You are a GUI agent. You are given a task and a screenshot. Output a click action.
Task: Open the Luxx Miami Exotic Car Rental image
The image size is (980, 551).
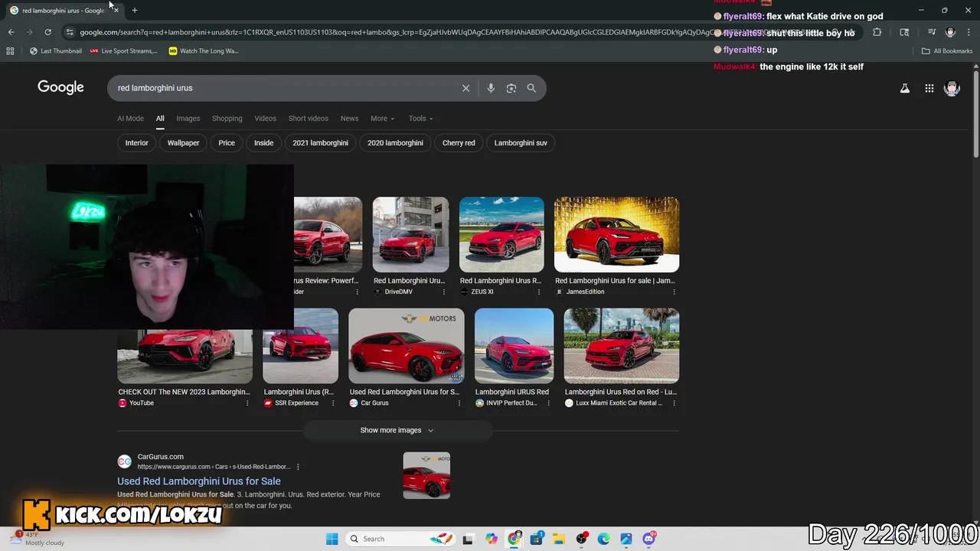[622, 346]
